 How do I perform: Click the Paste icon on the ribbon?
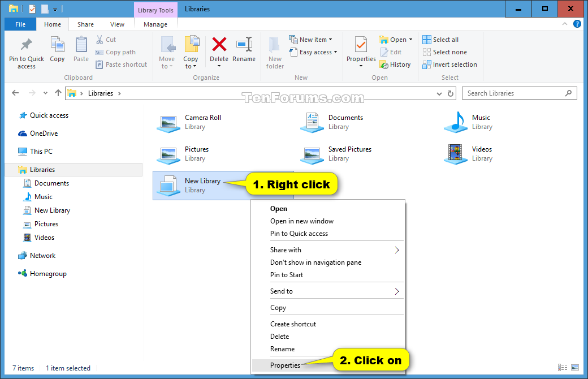[x=81, y=51]
